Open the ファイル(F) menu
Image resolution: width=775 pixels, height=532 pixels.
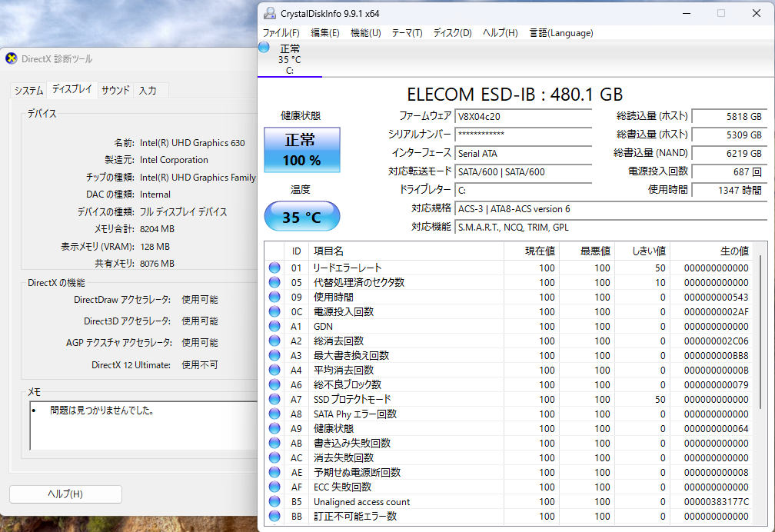pos(281,33)
